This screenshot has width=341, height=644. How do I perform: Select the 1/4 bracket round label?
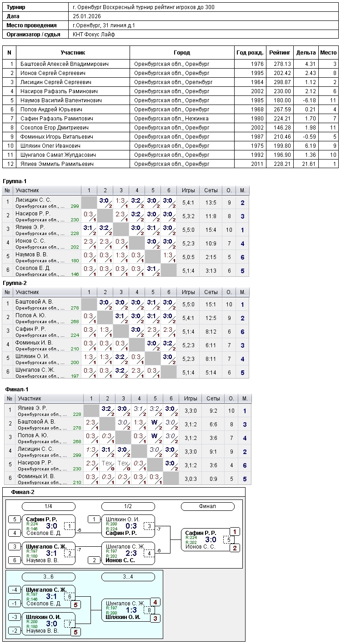(x=49, y=506)
